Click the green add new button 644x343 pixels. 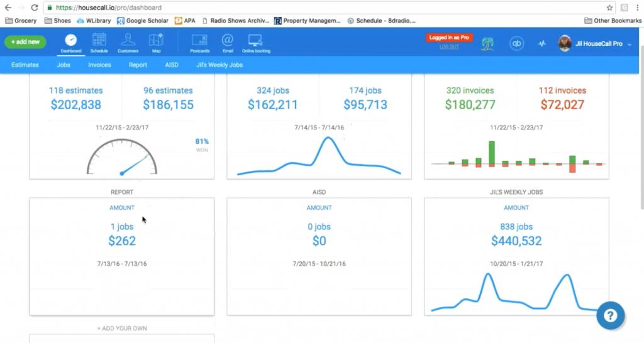click(x=25, y=42)
